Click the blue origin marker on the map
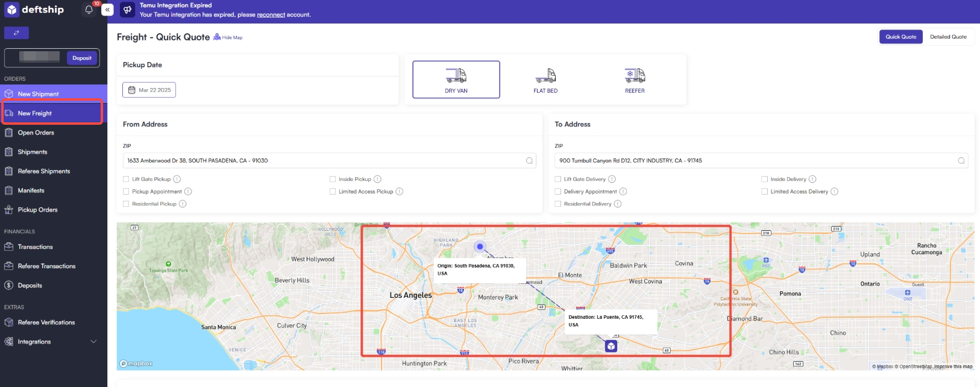 point(480,247)
